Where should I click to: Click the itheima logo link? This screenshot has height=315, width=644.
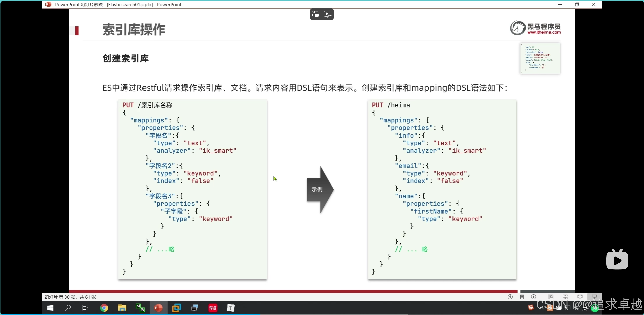pyautogui.click(x=535, y=28)
